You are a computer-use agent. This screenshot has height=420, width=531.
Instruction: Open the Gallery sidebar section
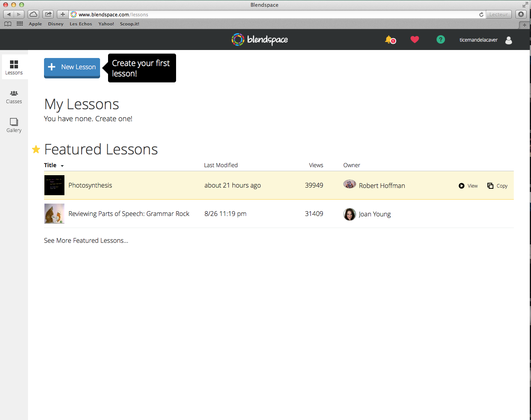click(14, 126)
